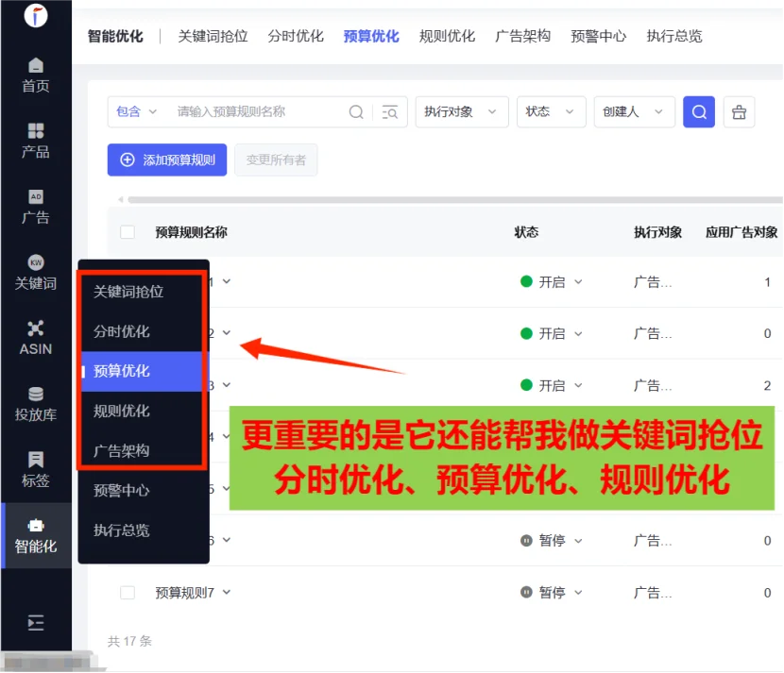The width and height of the screenshot is (784, 673).
Task: Click the 变更所有者 button
Action: (x=276, y=160)
